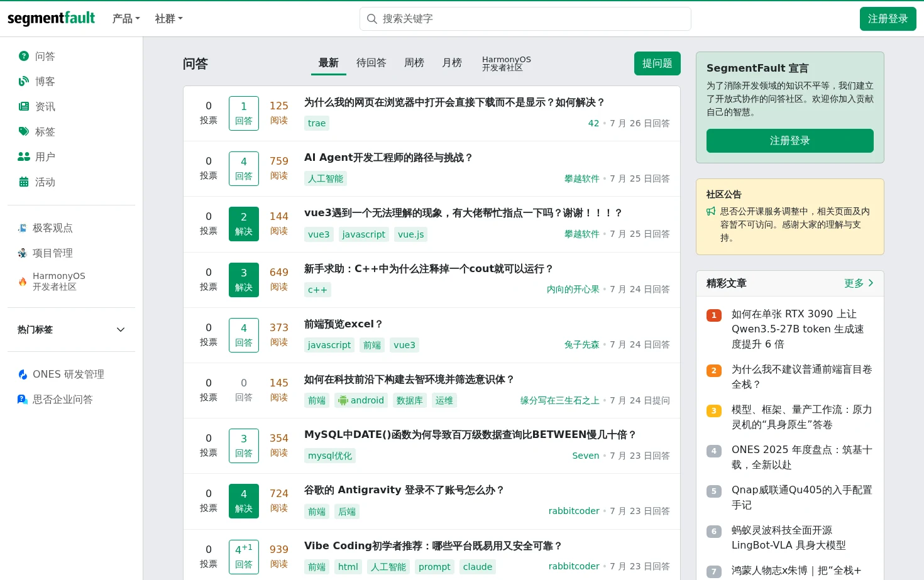Image resolution: width=924 pixels, height=580 pixels.
Task: Click the 用户 users sidebar icon
Action: (24, 156)
